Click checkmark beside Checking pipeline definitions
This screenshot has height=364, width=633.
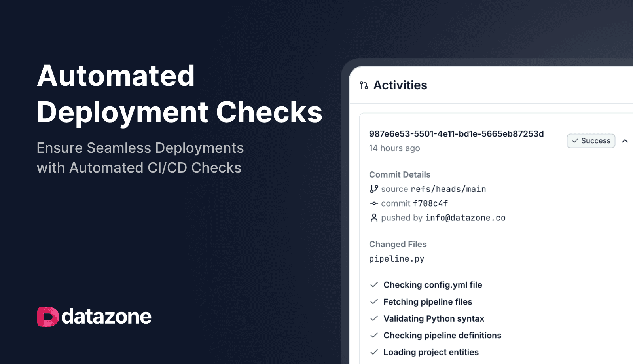tap(374, 335)
